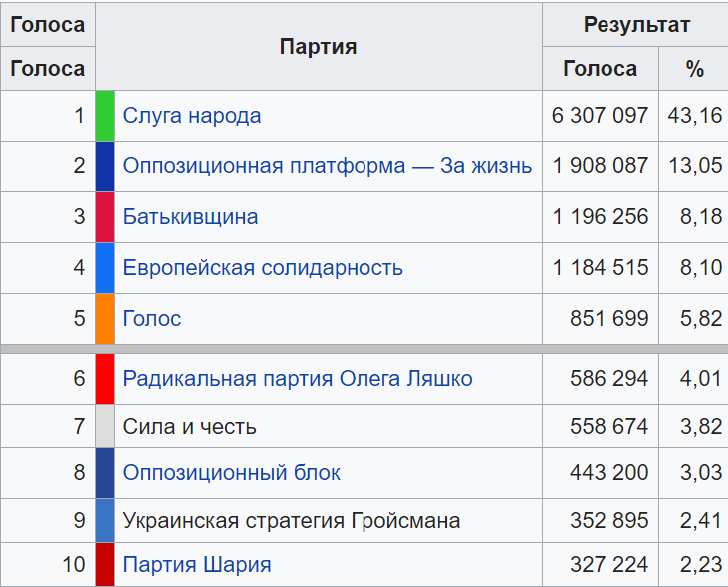Click the 6 307 097 votes cell
The image size is (728, 587).
[x=601, y=116]
